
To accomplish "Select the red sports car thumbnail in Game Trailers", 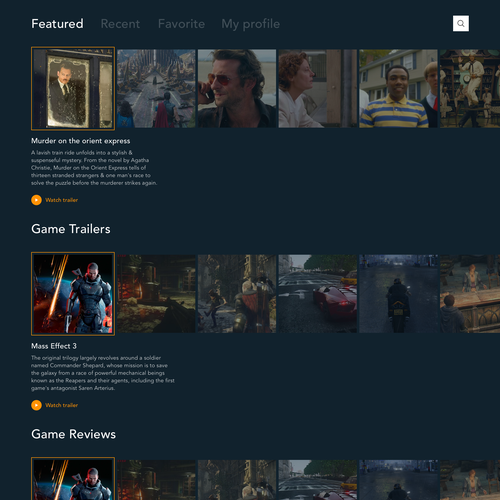I will 318,294.
